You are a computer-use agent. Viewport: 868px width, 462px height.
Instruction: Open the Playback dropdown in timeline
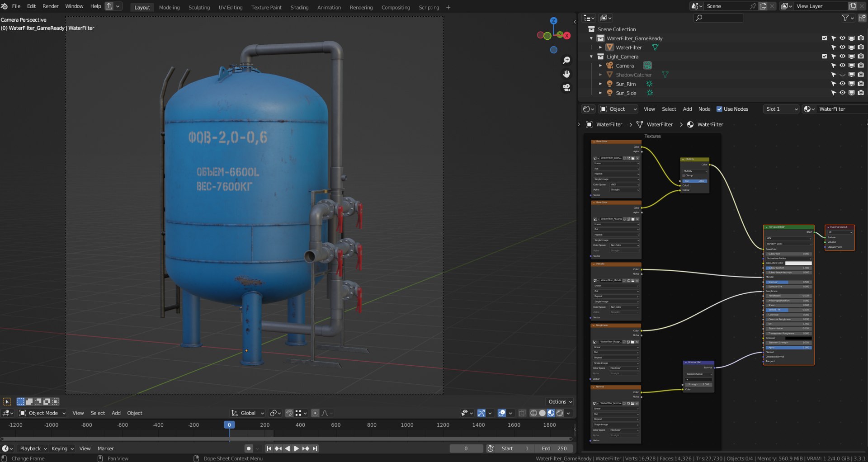click(33, 448)
